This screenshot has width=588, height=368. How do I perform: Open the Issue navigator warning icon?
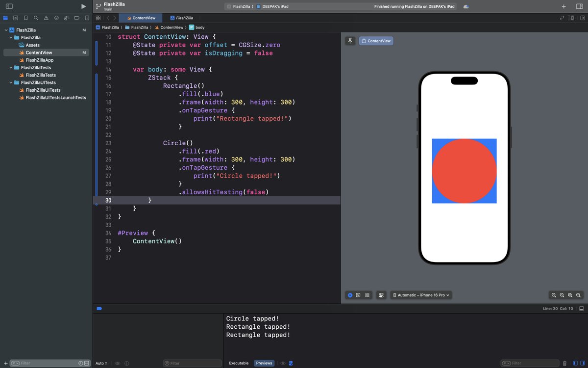[x=46, y=18]
